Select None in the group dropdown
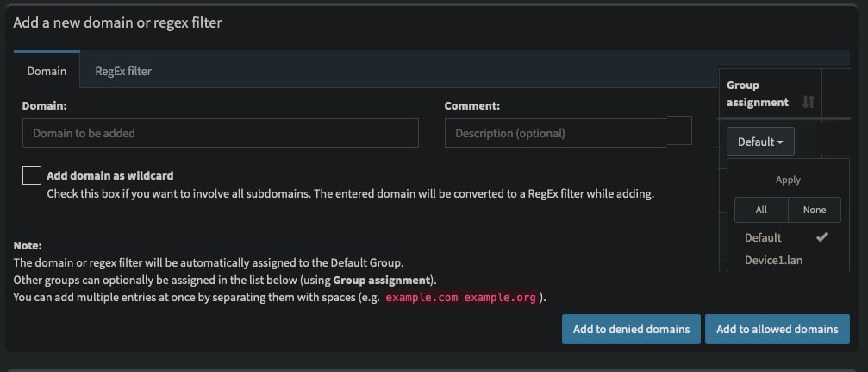 (x=815, y=210)
